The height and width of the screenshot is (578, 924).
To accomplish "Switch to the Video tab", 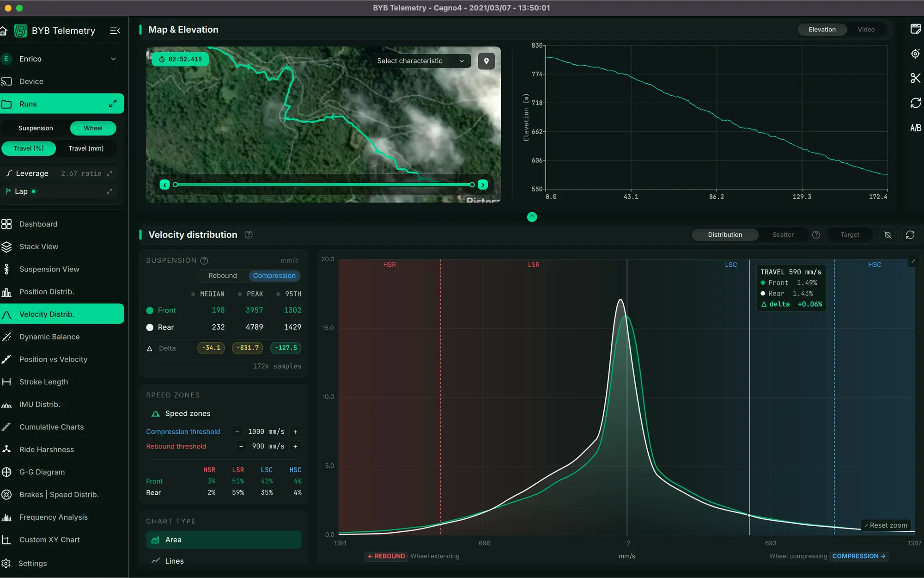I will (x=866, y=30).
